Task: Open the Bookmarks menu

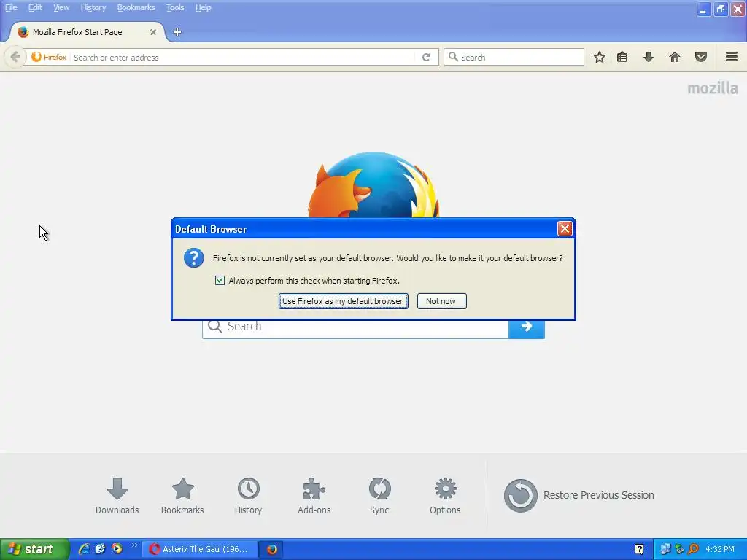Action: point(136,7)
